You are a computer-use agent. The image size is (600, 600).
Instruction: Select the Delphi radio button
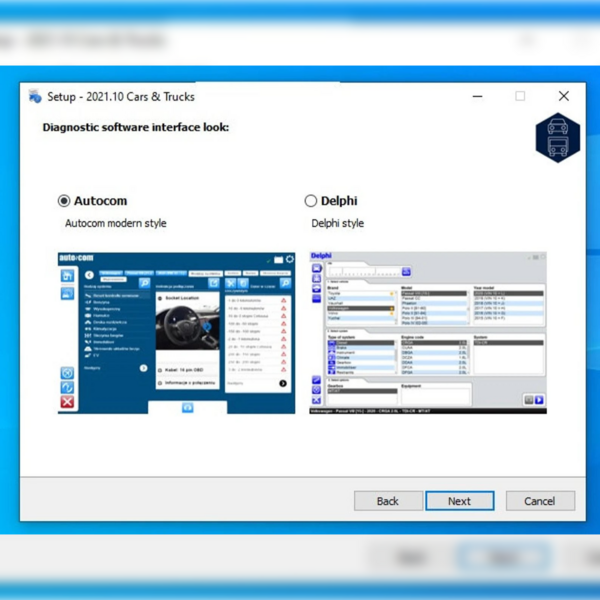[311, 201]
